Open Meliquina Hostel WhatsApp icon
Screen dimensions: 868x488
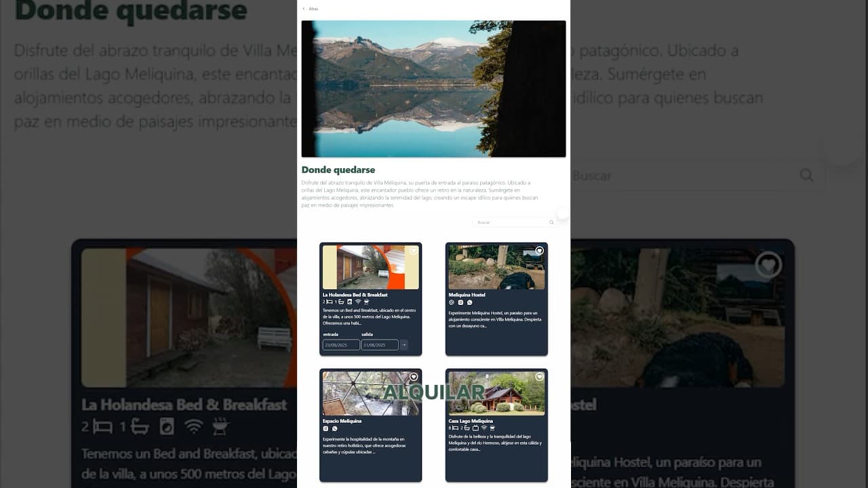click(469, 302)
